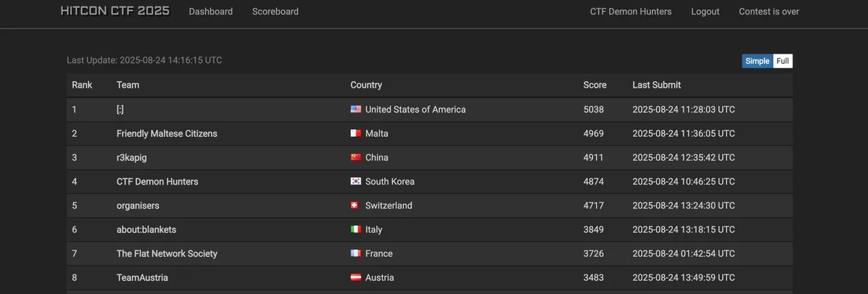Click the Italy flag icon

click(355, 229)
